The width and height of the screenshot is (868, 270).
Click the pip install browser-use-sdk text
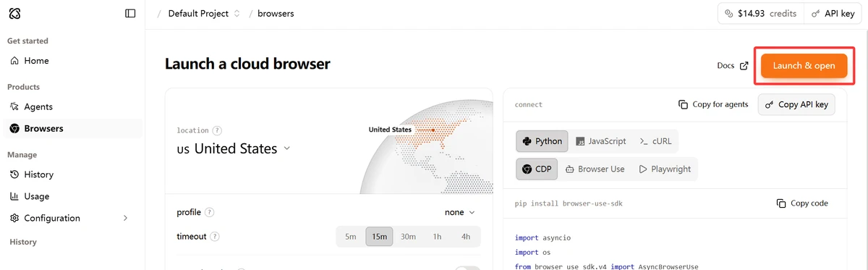[x=569, y=203]
